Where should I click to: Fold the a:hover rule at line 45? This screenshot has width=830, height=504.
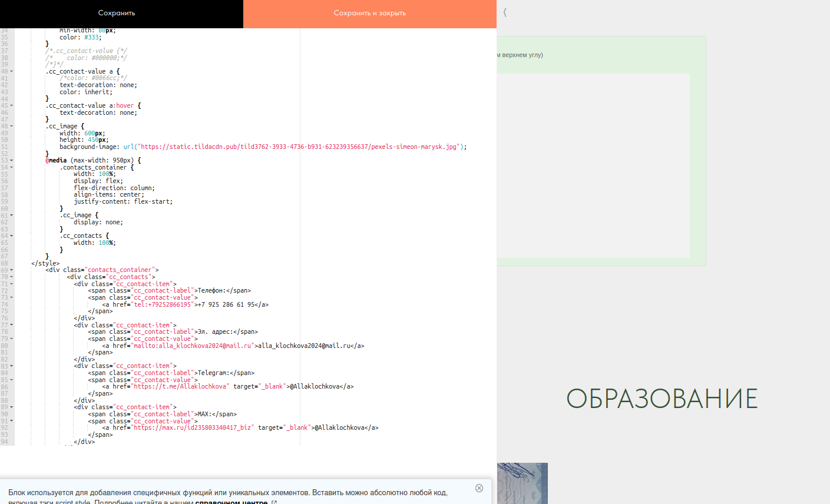click(12, 106)
